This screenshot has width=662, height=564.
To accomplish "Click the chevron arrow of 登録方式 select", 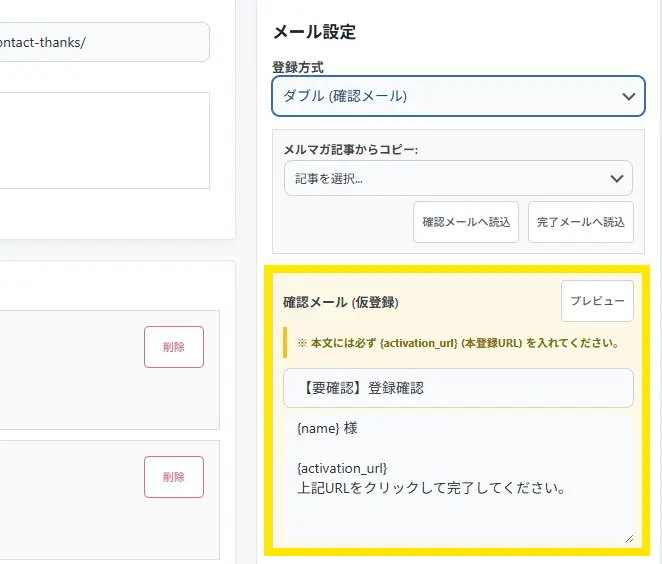I will pos(628,97).
